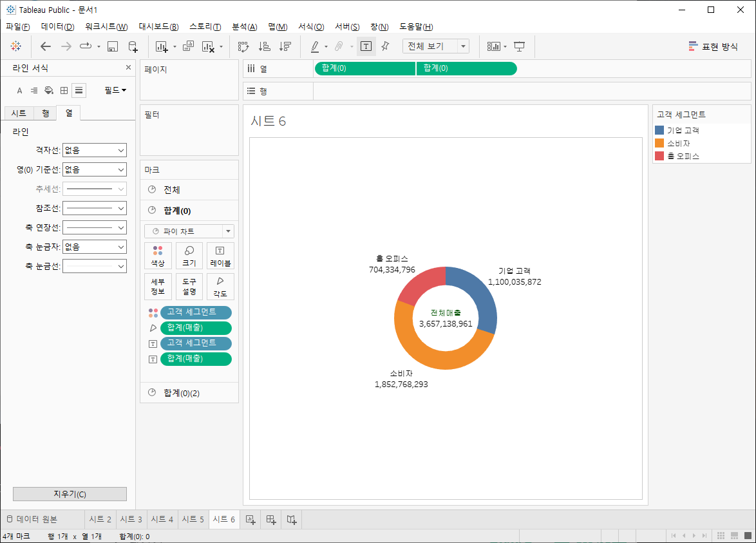The image size is (756, 543).
Task: Open the 표현 방식 Show Me panel
Action: pyautogui.click(x=713, y=46)
